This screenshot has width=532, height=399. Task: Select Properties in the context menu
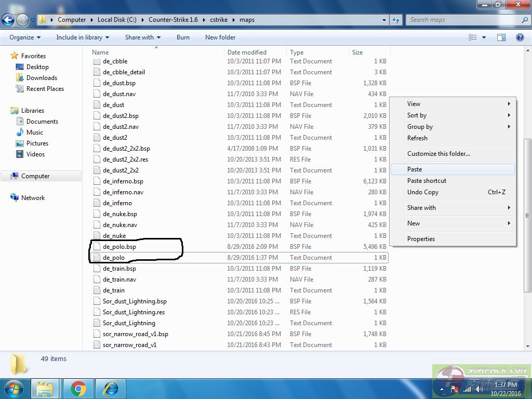point(421,239)
